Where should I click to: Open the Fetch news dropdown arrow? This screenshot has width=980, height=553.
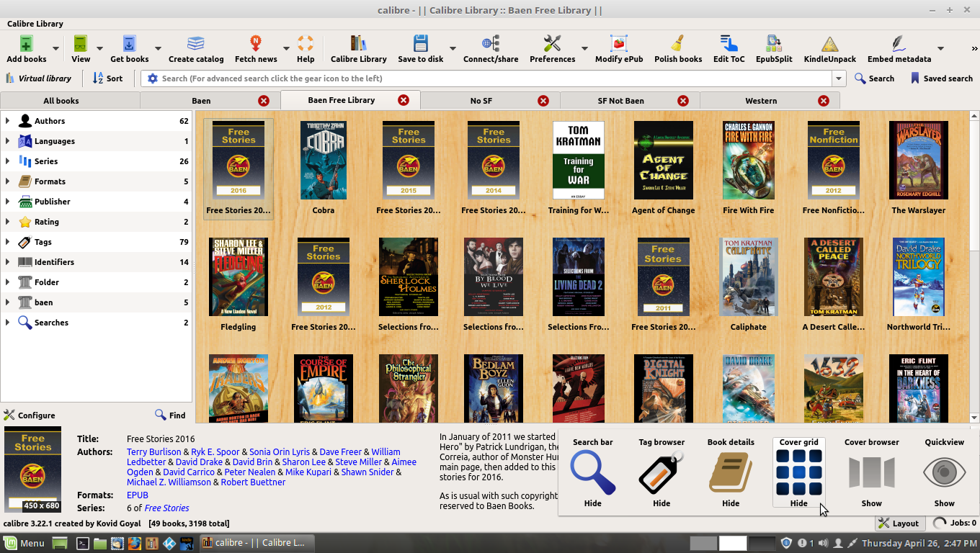pos(286,48)
